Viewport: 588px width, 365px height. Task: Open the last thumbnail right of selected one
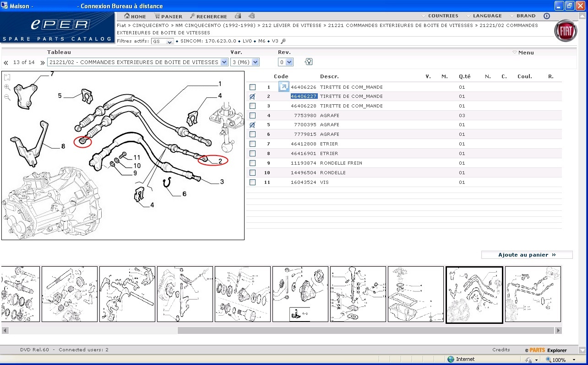click(x=533, y=294)
